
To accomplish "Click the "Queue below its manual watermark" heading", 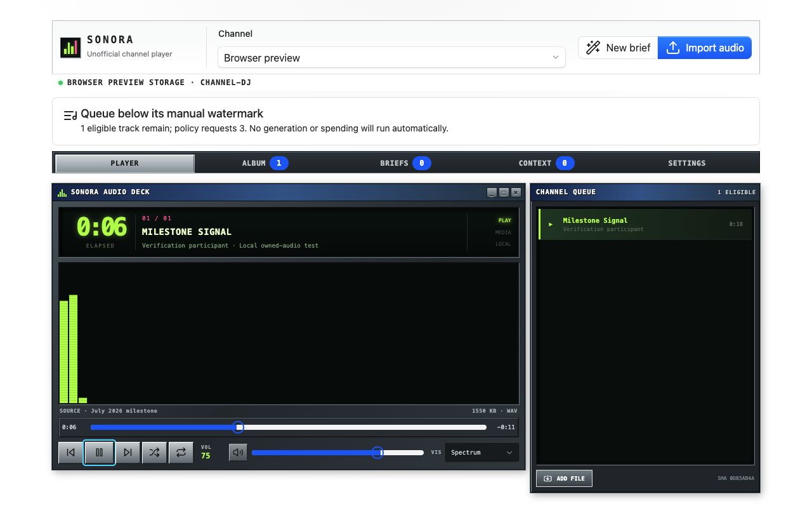I will tap(172, 114).
